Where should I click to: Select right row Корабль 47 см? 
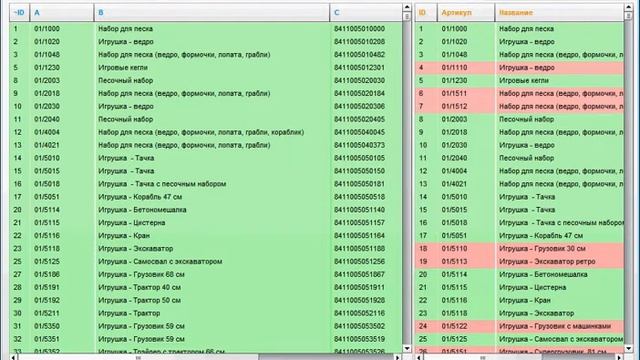(x=520, y=236)
